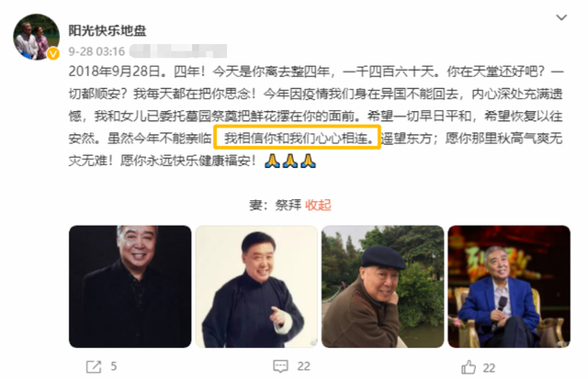The image size is (588, 380).
Task: Like the post with thumbs-up icon
Action: (469, 367)
